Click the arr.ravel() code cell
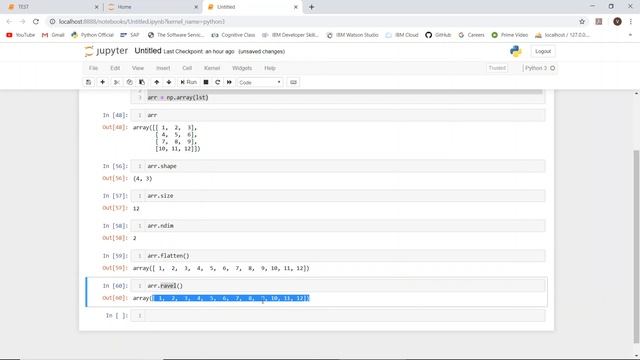640x360 pixels. coord(338,286)
